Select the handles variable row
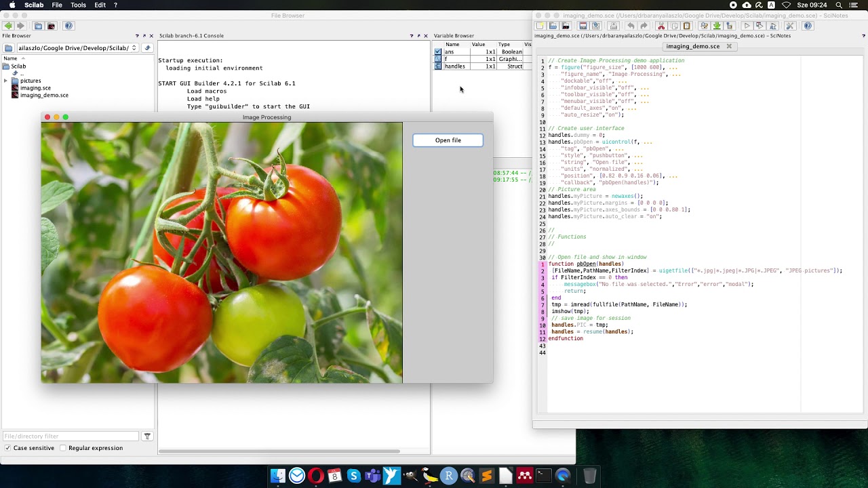868x488 pixels. (482, 66)
